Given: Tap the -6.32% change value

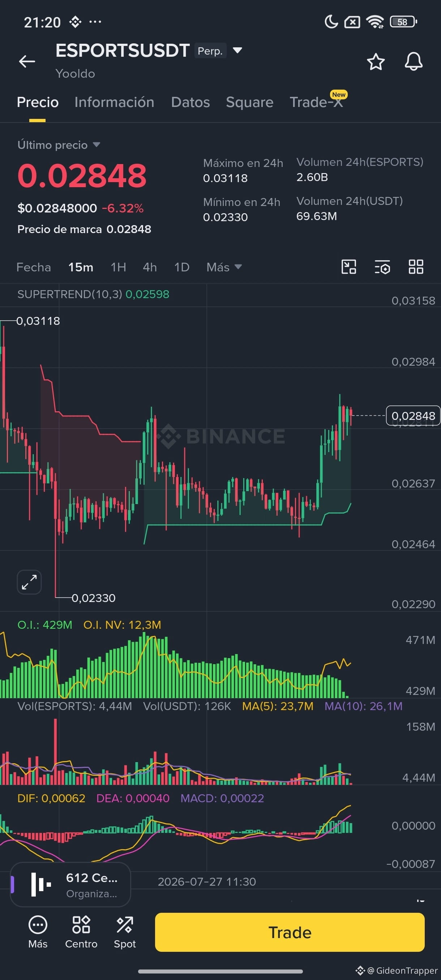Looking at the screenshot, I should [x=123, y=208].
